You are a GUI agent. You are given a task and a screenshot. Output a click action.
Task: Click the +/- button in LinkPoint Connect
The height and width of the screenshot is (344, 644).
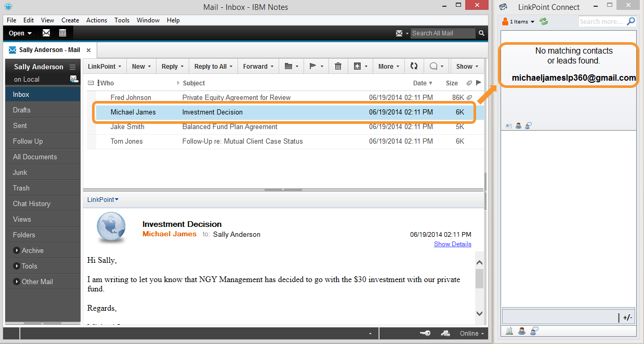click(x=627, y=317)
